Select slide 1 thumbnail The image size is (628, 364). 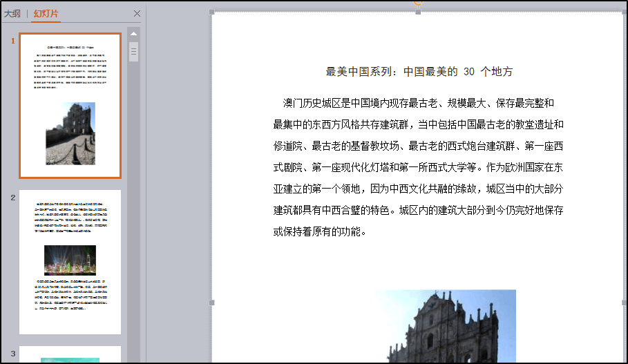70,105
